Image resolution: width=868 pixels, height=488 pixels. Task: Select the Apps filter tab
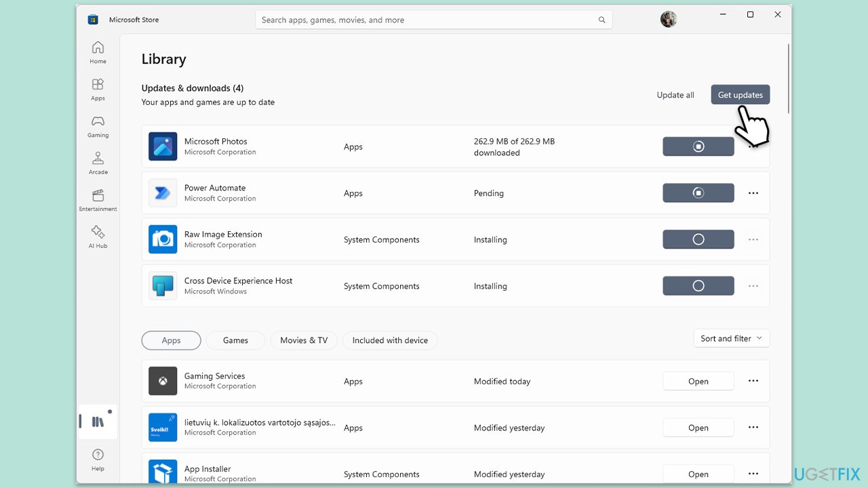point(171,340)
